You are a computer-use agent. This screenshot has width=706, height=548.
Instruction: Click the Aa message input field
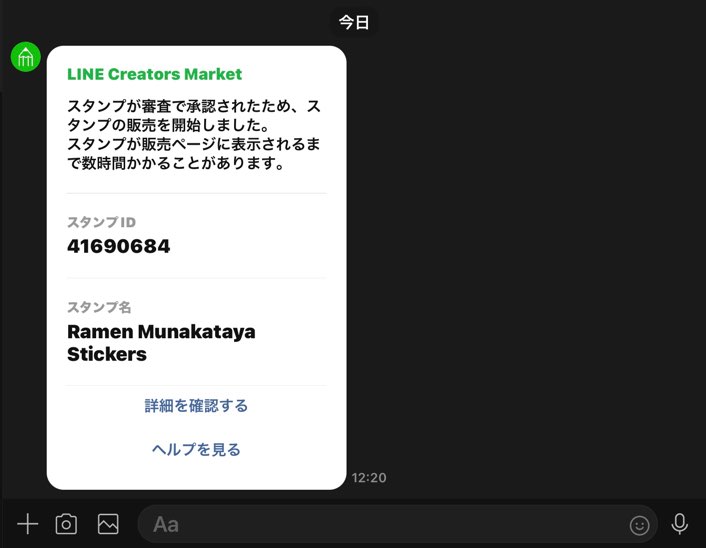(x=398, y=524)
